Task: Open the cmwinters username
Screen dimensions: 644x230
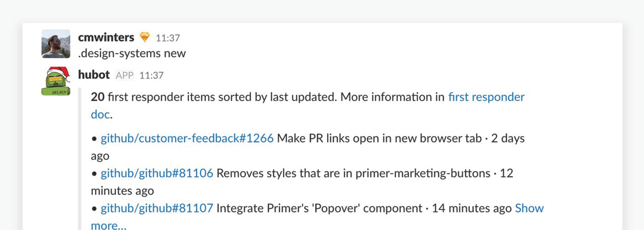Action: coord(106,37)
